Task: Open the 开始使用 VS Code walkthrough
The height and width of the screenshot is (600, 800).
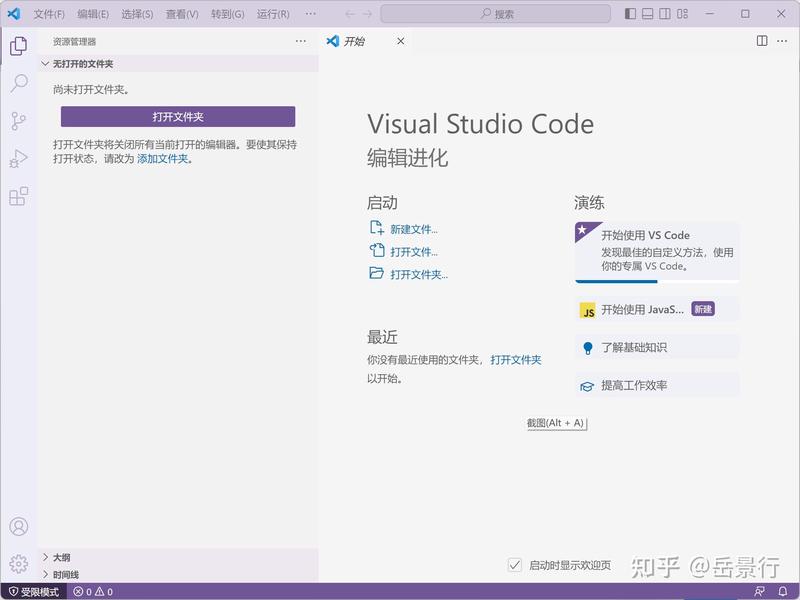Action: click(657, 252)
